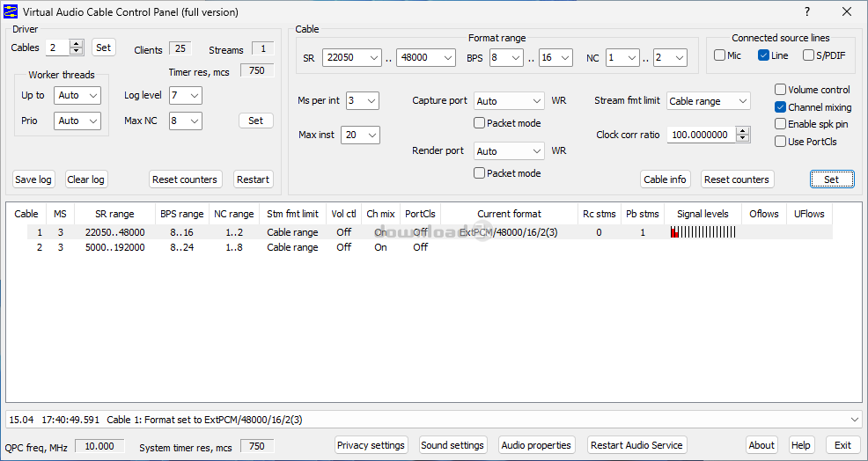Open the About dialog

761,445
